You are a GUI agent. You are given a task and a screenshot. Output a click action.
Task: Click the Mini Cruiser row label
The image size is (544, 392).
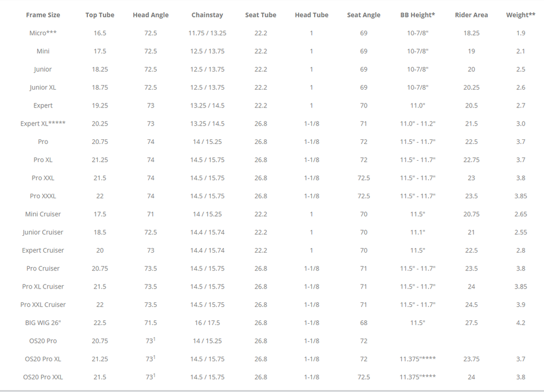click(x=43, y=214)
